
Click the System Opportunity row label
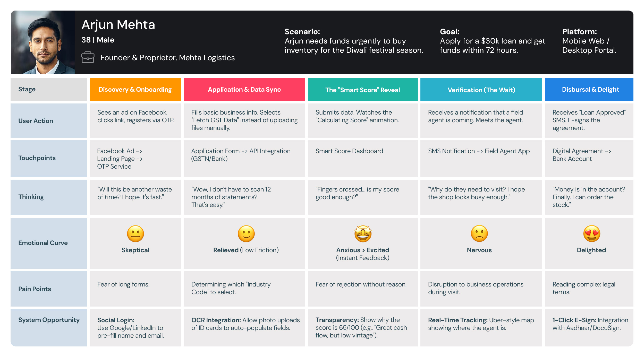[x=49, y=320]
